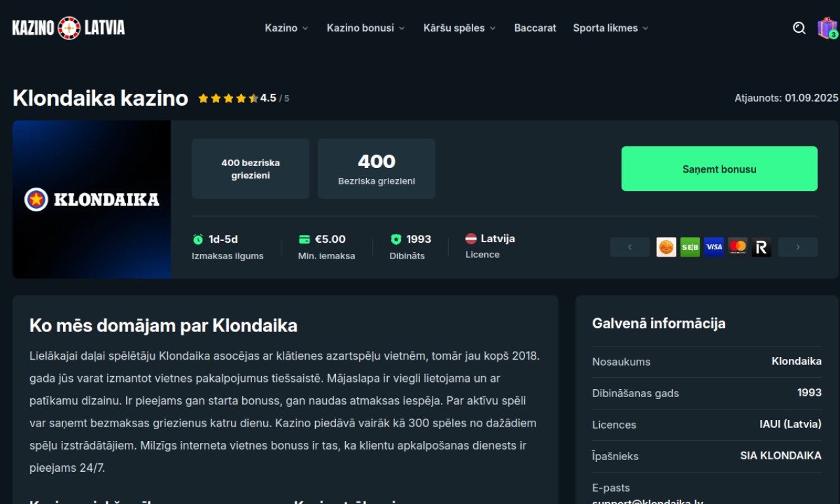
Task: Click the Saņemt bonusu button
Action: pos(719,169)
